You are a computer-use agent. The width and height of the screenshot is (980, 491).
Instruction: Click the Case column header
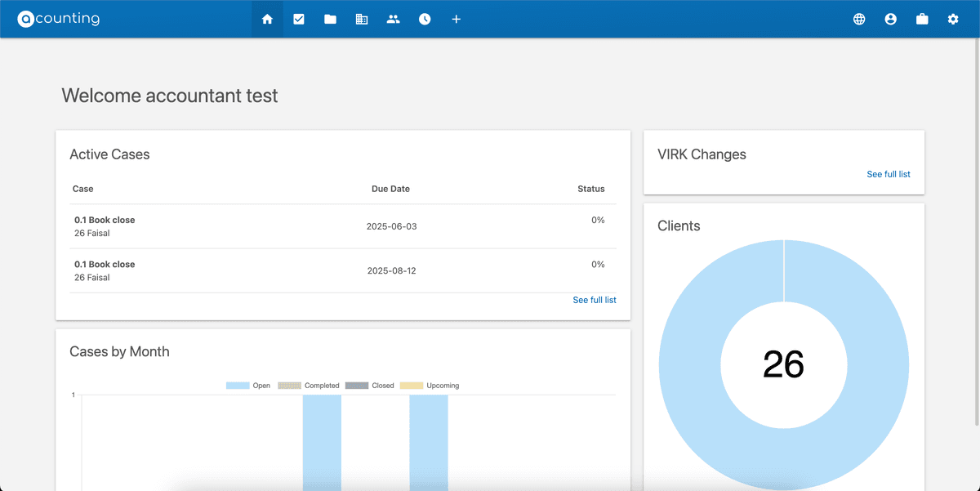tap(83, 189)
